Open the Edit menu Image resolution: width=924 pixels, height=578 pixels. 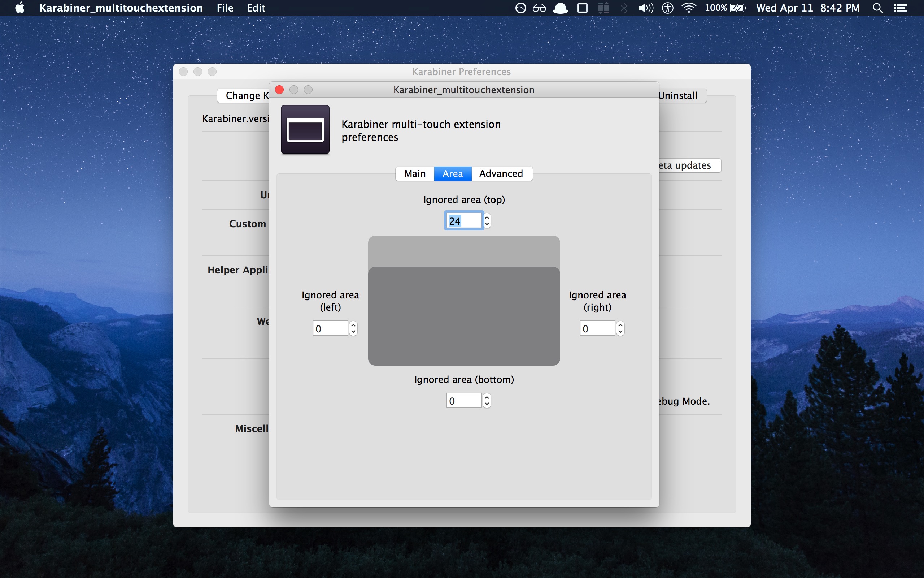click(256, 8)
